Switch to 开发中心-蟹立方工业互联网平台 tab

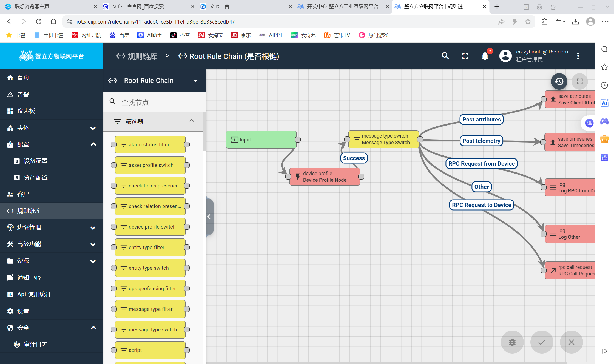[x=343, y=7]
